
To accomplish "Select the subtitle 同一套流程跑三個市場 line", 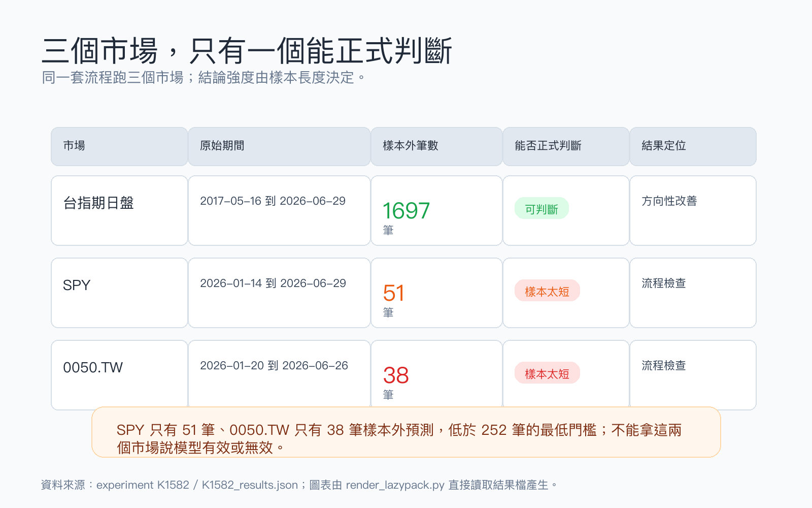I will 204,78.
